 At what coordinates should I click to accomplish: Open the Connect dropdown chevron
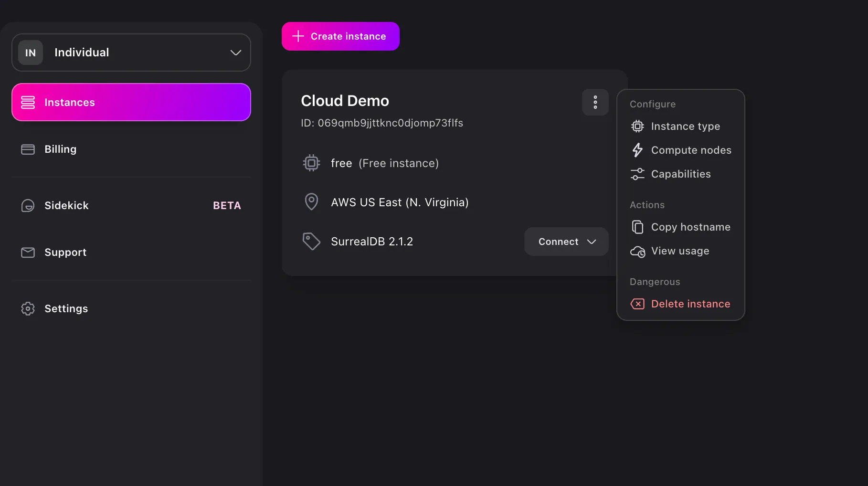(x=592, y=242)
